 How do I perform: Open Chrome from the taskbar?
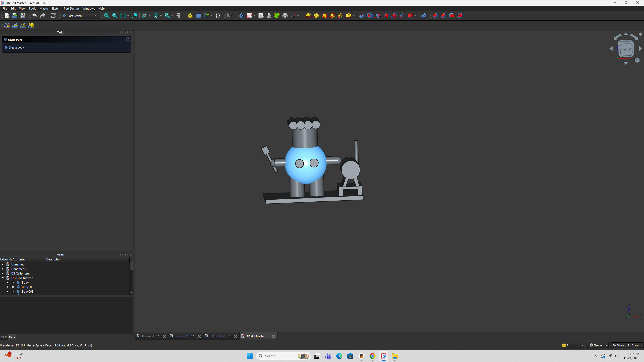(373, 356)
